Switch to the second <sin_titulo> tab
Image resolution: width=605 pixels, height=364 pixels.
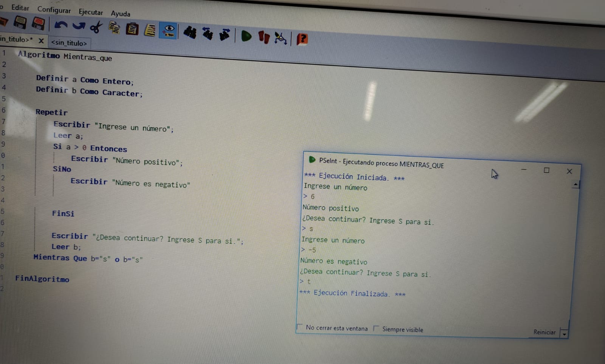click(69, 43)
